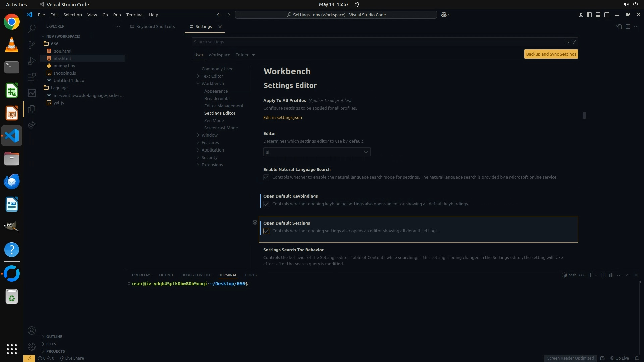Split the terminal panel
Image resolution: width=644 pixels, height=362 pixels.
(603, 275)
